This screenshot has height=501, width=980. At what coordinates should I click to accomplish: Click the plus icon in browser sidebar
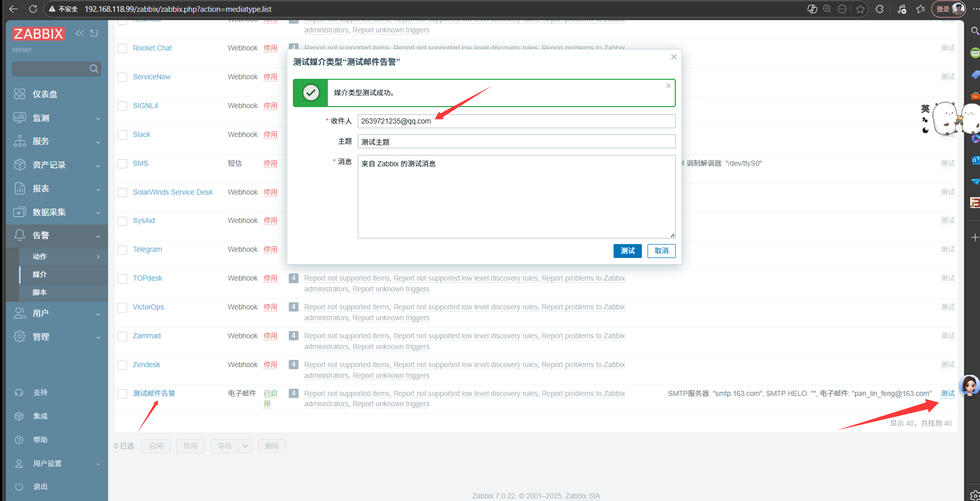[x=974, y=237]
